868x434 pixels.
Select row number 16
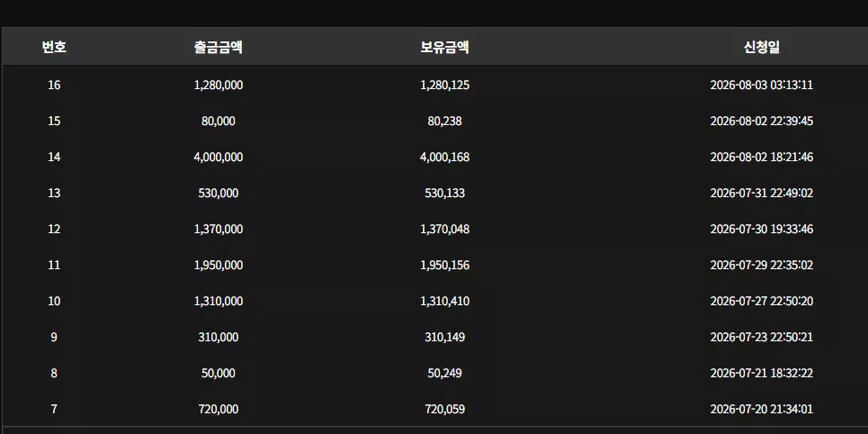[x=54, y=85]
